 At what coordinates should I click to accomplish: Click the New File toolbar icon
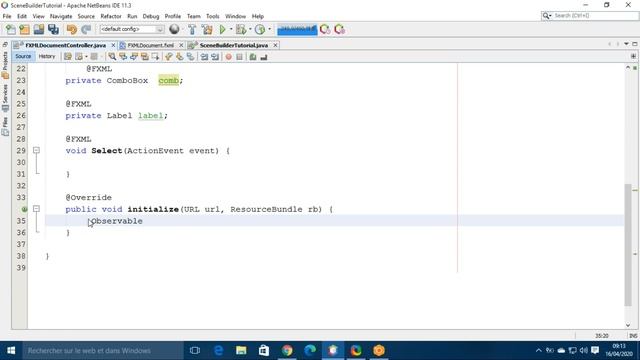click(x=11, y=29)
